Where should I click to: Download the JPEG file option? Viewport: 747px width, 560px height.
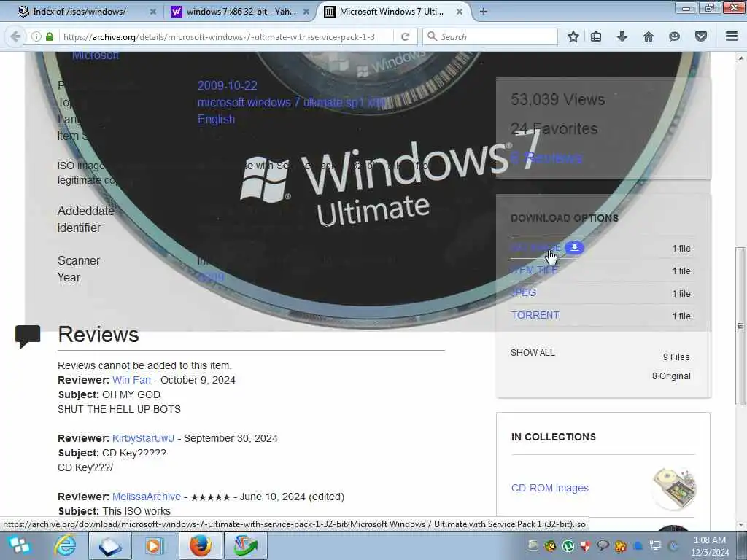click(523, 292)
